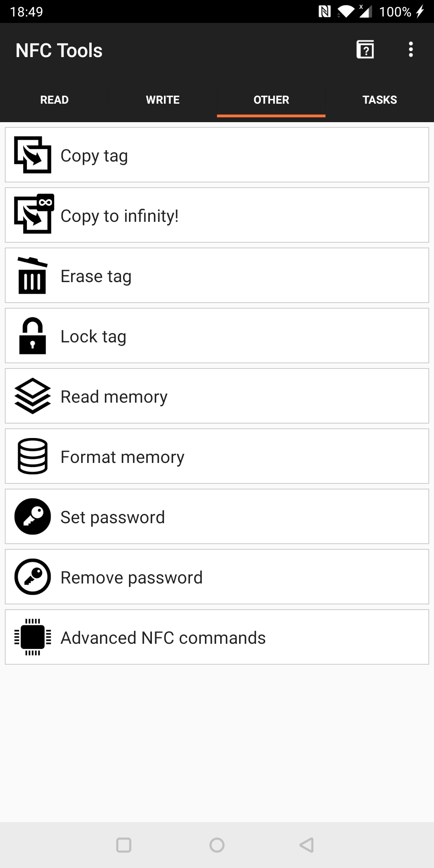Image resolution: width=434 pixels, height=868 pixels.
Task: Select the Read memory layers icon
Action: (x=33, y=396)
